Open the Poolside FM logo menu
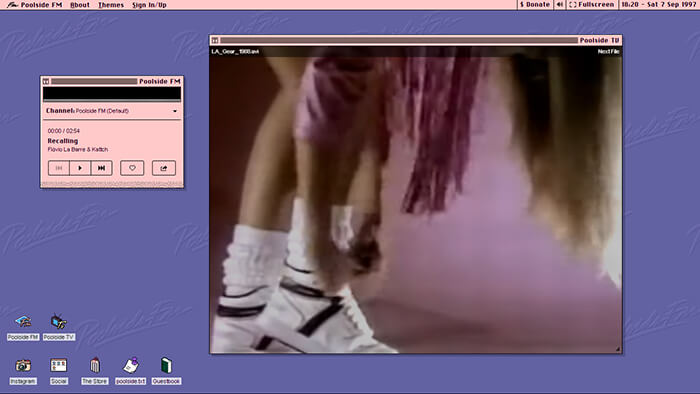Image resolution: width=700 pixels, height=394 pixels. point(34,5)
